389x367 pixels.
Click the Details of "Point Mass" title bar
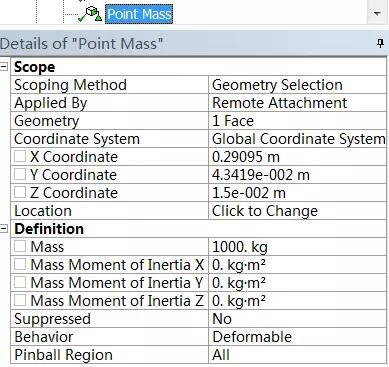tap(194, 43)
